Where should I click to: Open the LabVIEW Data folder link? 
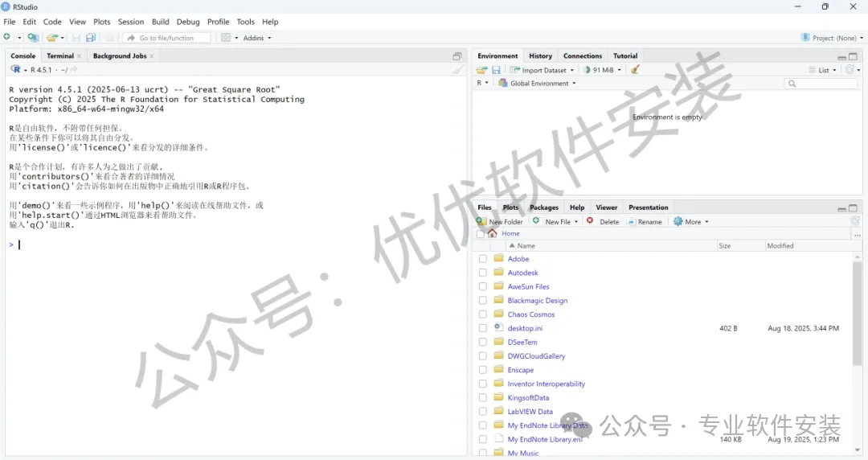pyautogui.click(x=530, y=411)
